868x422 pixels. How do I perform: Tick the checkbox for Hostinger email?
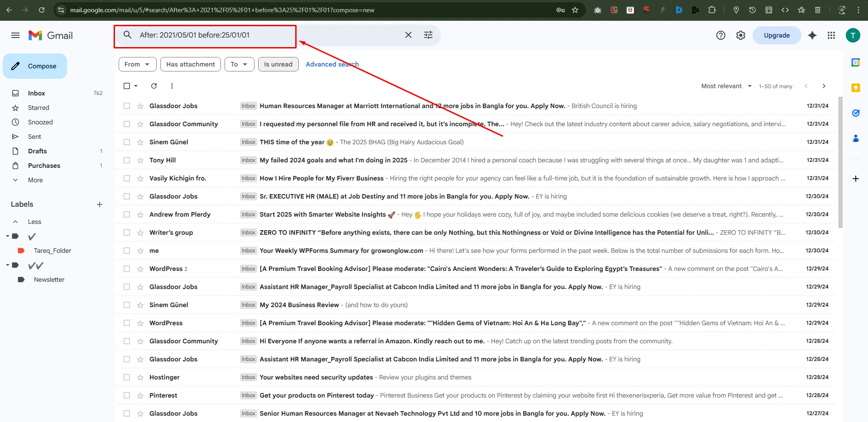[x=127, y=377]
